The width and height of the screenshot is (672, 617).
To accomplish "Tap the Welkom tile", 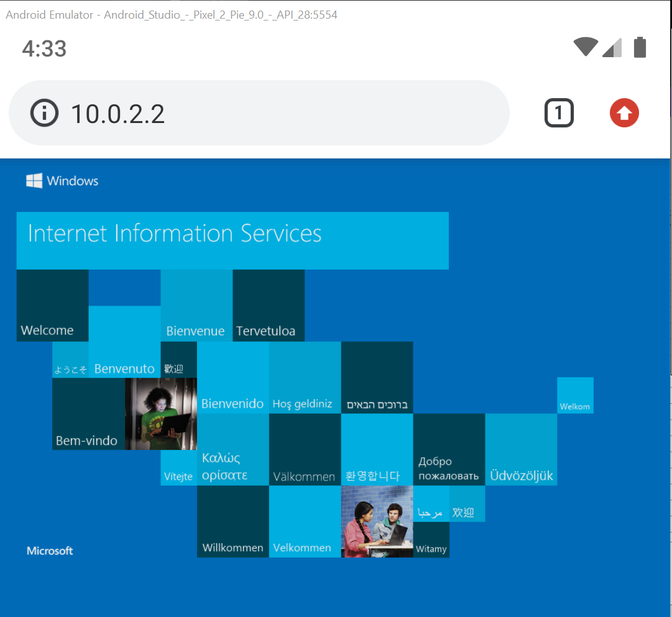I will point(575,395).
